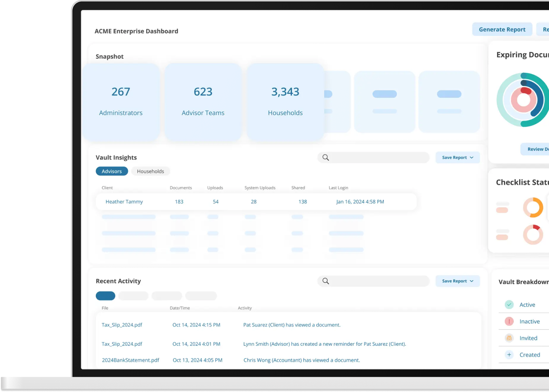This screenshot has width=549, height=392.
Task: Open the 2024BankStatement.pdf file link
Action: point(130,360)
